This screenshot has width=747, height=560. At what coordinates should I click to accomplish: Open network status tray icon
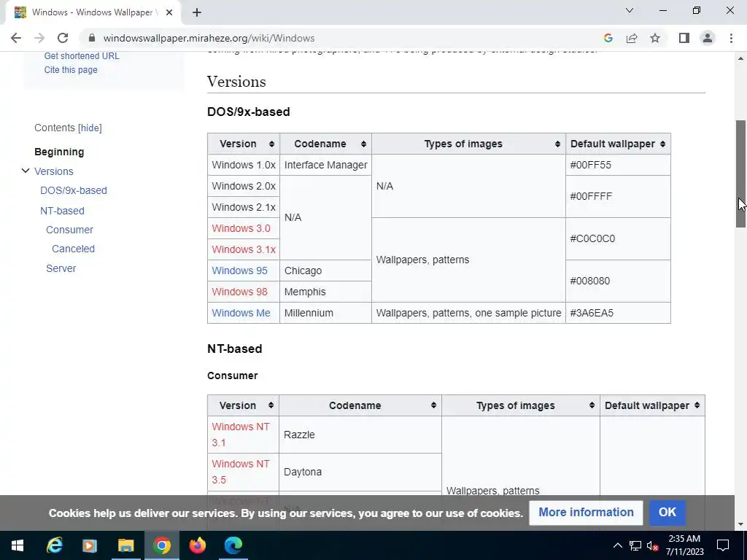pyautogui.click(x=635, y=545)
